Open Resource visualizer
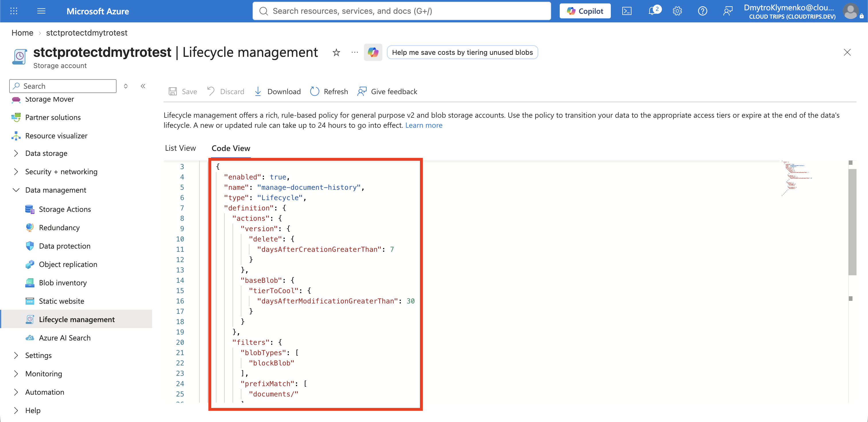 pos(56,135)
